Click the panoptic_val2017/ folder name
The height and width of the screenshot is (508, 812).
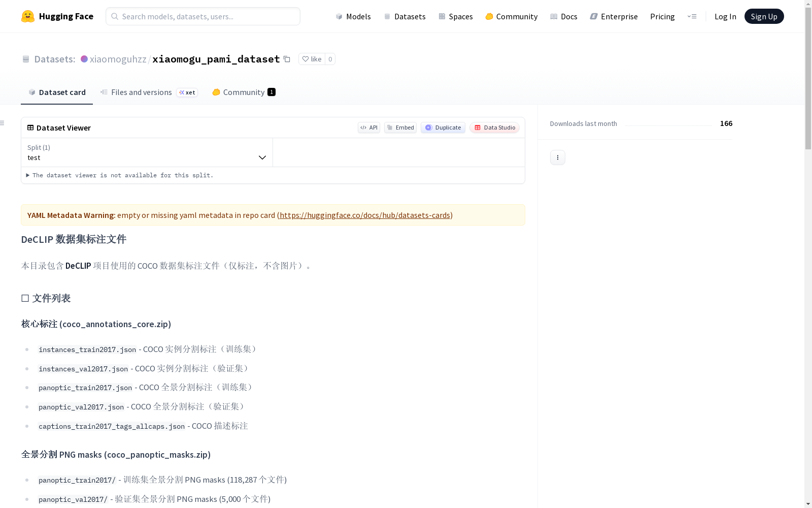[73, 499]
